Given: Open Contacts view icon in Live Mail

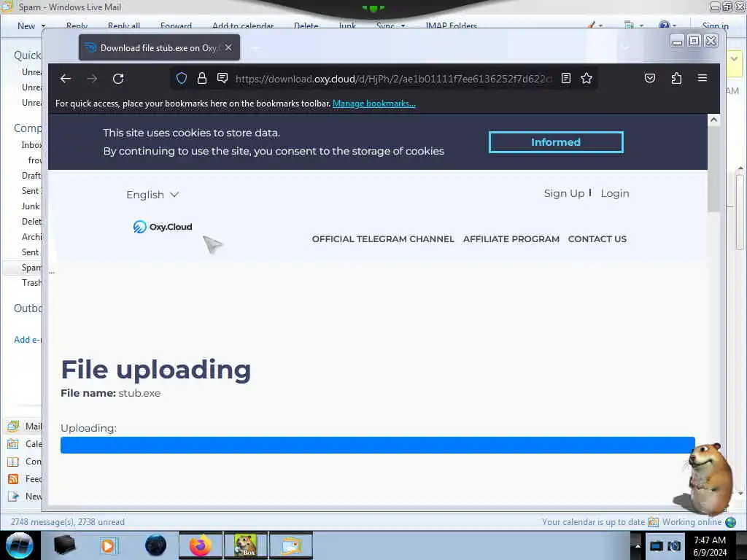Looking at the screenshot, I should click(13, 462).
